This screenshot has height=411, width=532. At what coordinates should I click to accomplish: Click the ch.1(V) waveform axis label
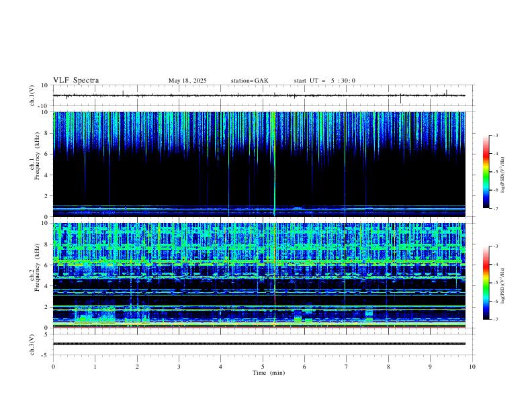click(x=32, y=95)
